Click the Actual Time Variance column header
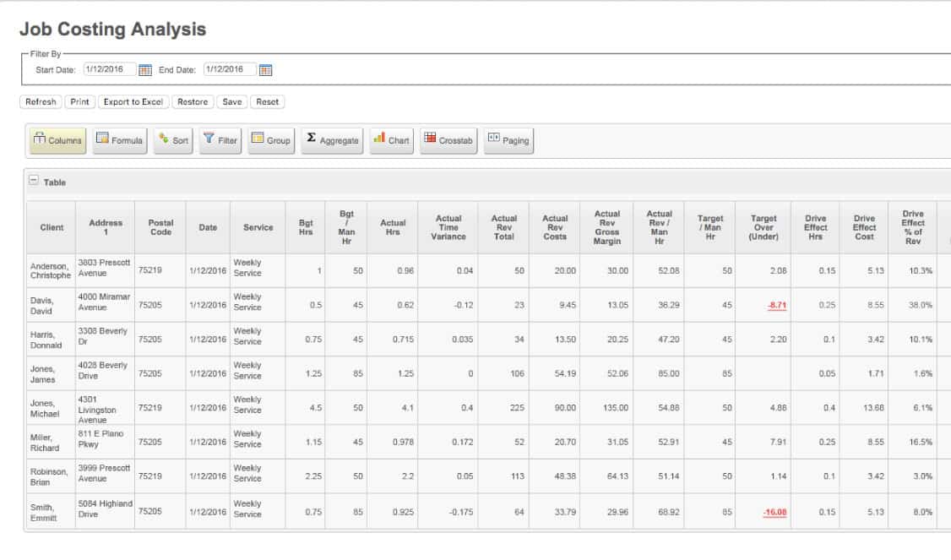Image resolution: width=951 pixels, height=560 pixels. click(x=448, y=227)
